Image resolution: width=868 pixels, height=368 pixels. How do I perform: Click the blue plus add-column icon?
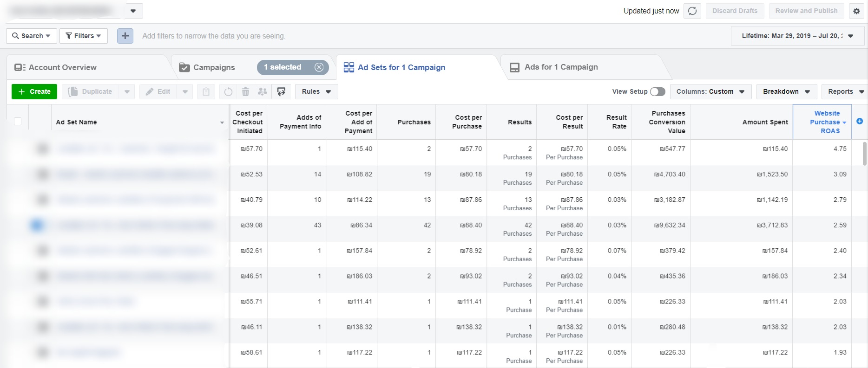pyautogui.click(x=859, y=122)
